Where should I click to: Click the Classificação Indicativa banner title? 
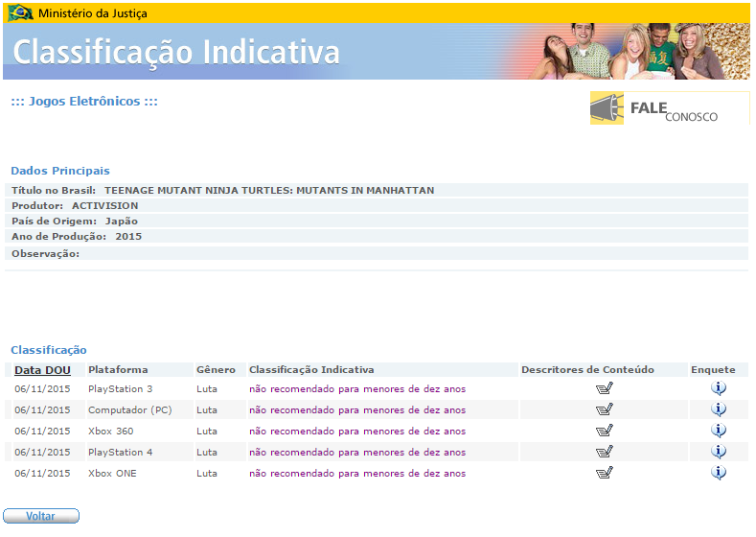pyautogui.click(x=176, y=52)
